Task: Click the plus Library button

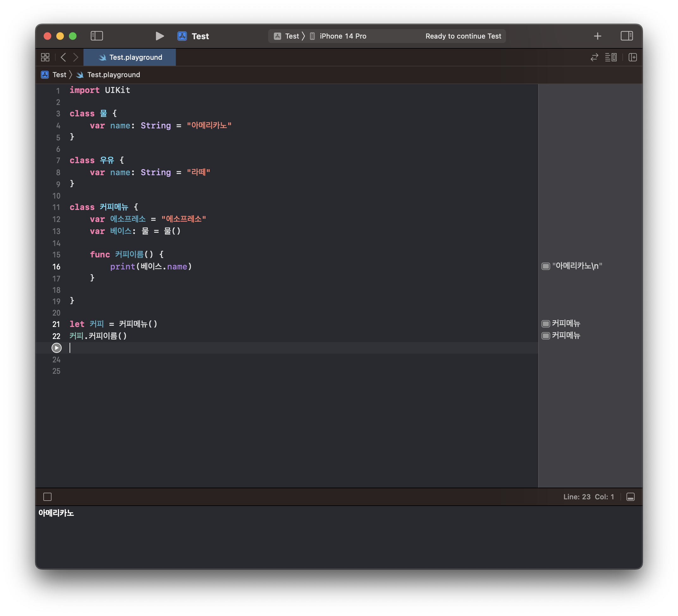Action: point(597,36)
